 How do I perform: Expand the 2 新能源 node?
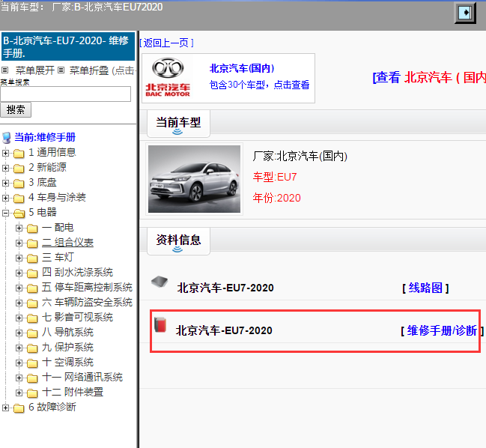click(x=5, y=168)
